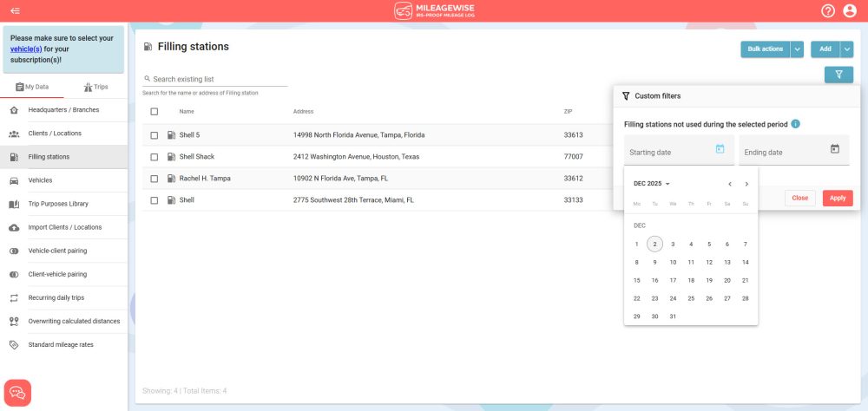The image size is (868, 411).
Task: Click the Search existing list field
Action: coord(217,79)
